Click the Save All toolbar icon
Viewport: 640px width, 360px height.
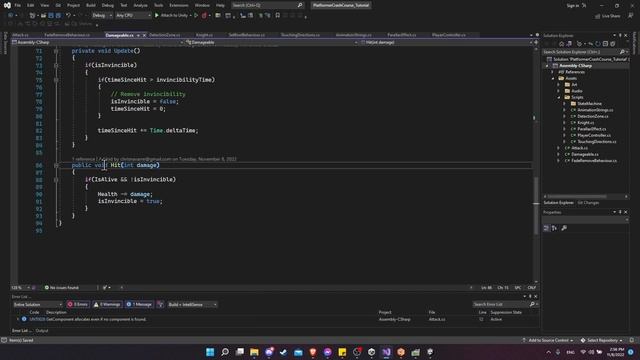[x=58, y=16]
